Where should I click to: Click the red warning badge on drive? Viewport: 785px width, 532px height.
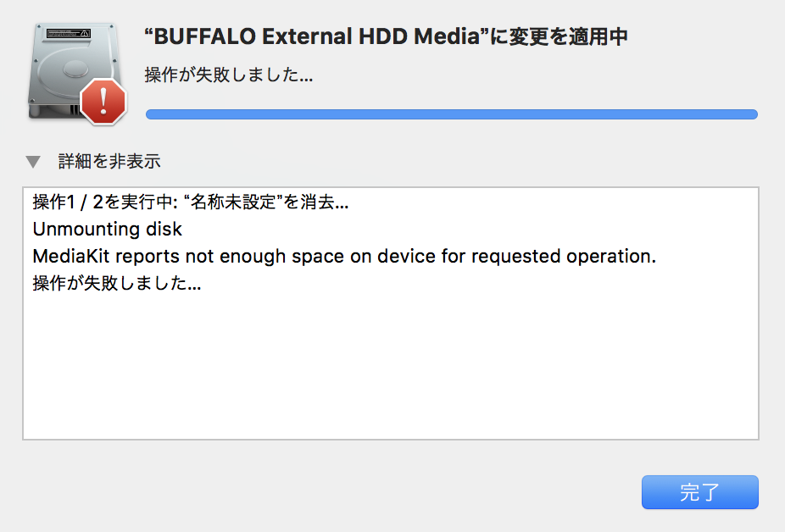coord(103,103)
